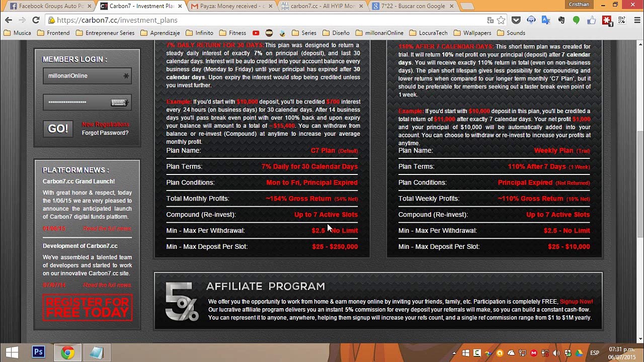
Task: Close the Payza Money received tab
Action: coord(270,6)
